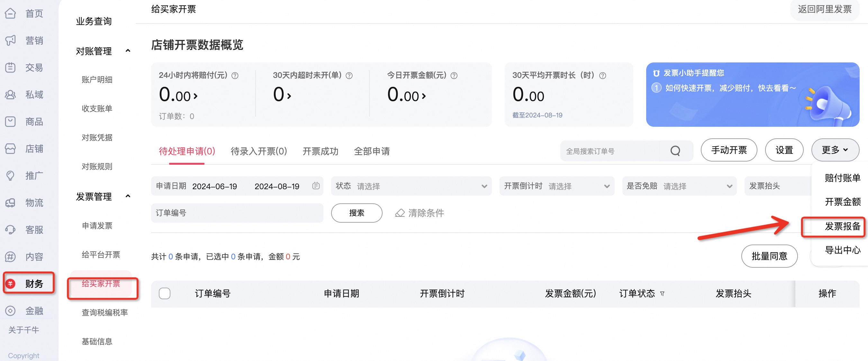
Task: Click the arrow after 今日开票金额 value
Action: [x=424, y=97]
